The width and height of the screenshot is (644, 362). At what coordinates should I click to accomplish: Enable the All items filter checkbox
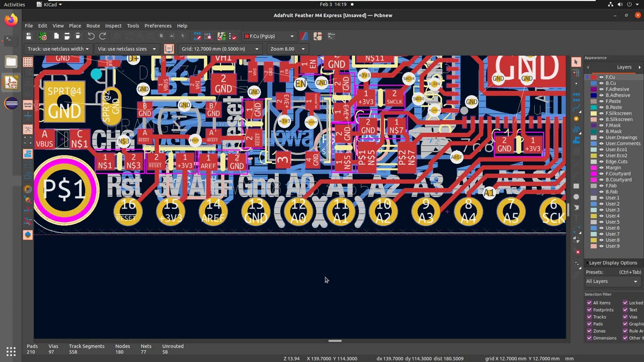pos(589,303)
